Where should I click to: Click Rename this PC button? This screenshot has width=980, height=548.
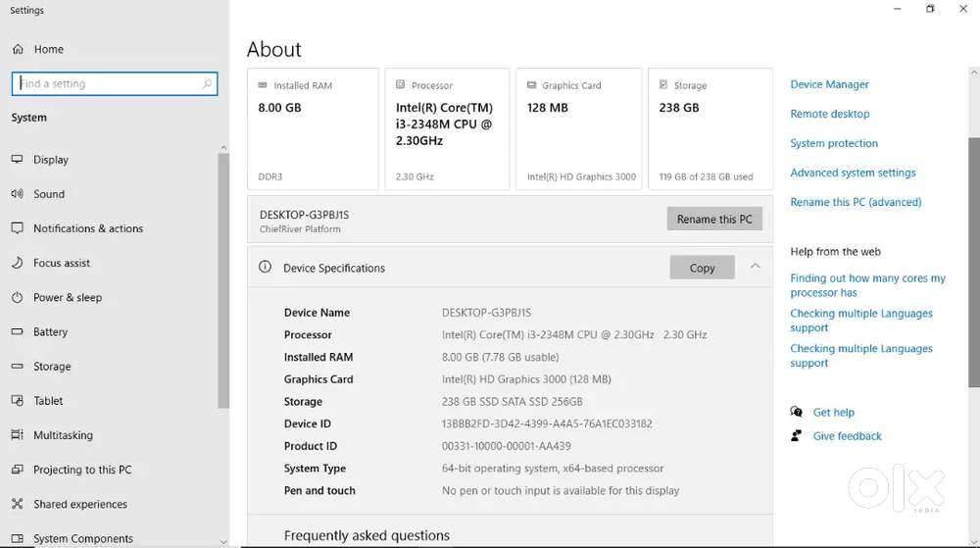pyautogui.click(x=714, y=219)
